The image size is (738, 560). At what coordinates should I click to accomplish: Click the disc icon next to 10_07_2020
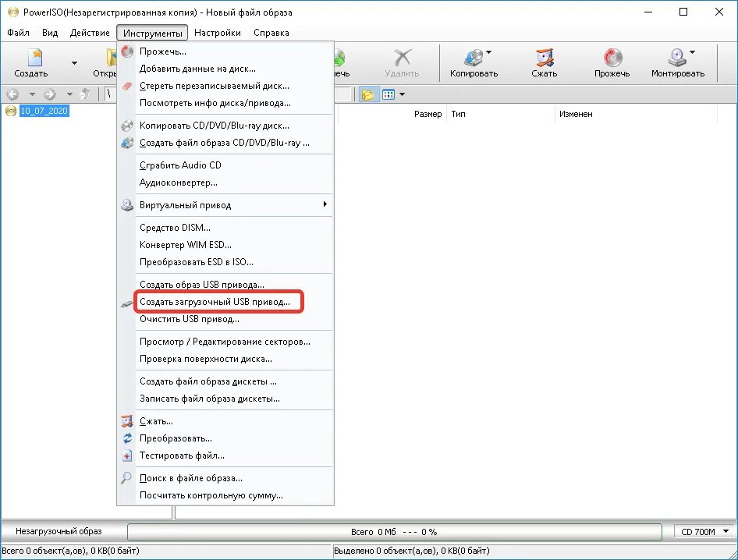(11, 111)
